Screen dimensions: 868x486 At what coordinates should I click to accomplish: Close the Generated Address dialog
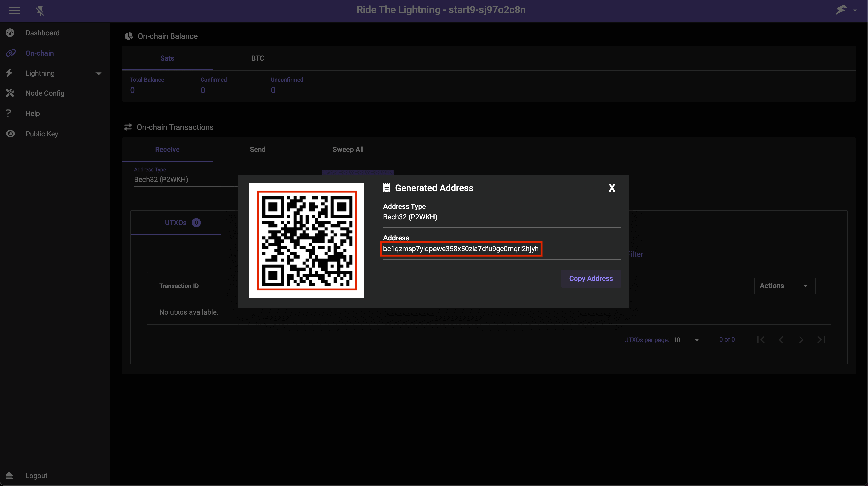pos(612,188)
